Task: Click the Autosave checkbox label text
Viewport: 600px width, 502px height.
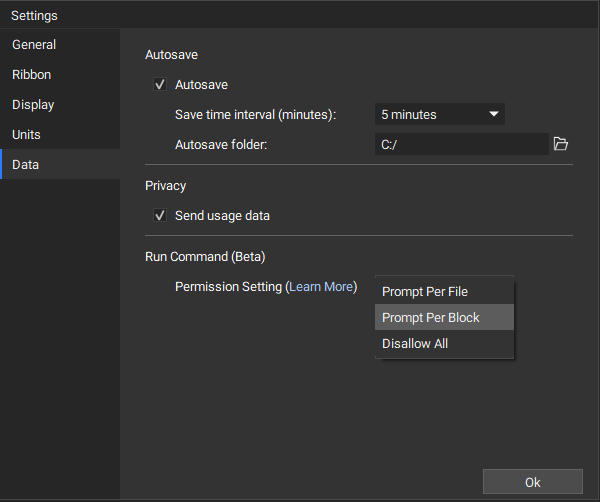Action: (201, 85)
